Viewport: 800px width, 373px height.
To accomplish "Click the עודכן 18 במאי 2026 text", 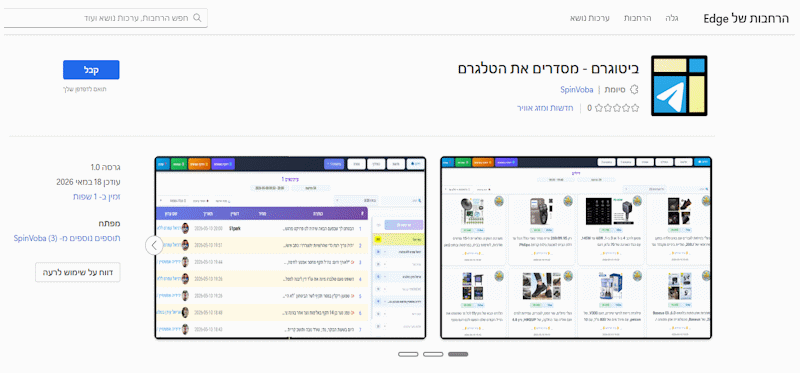I will tap(88, 182).
